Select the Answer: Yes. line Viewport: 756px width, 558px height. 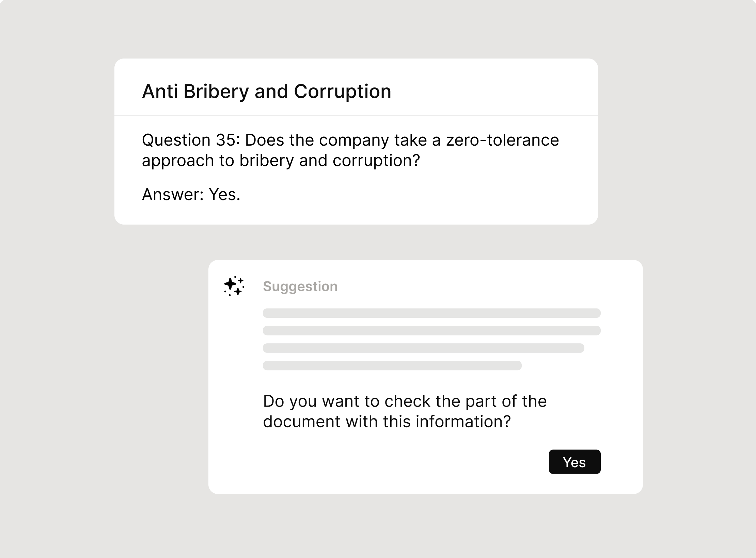[x=191, y=195]
